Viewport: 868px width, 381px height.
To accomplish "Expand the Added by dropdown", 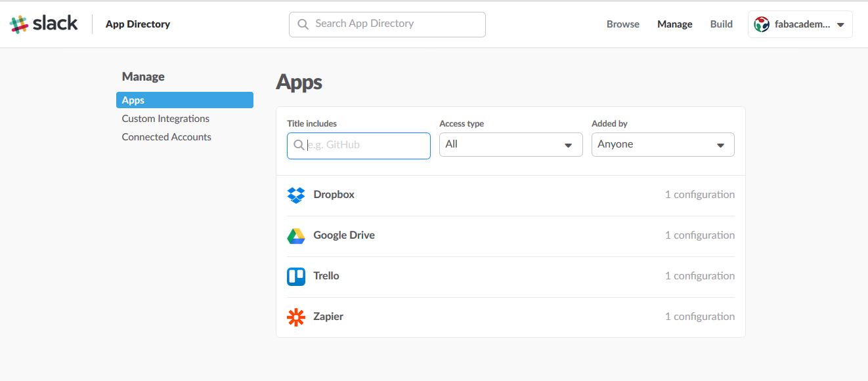I will pyautogui.click(x=663, y=144).
